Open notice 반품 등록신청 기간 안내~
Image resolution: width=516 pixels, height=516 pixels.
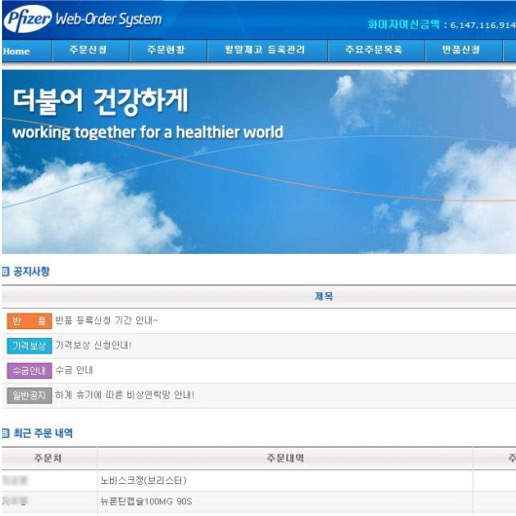pyautogui.click(x=107, y=320)
